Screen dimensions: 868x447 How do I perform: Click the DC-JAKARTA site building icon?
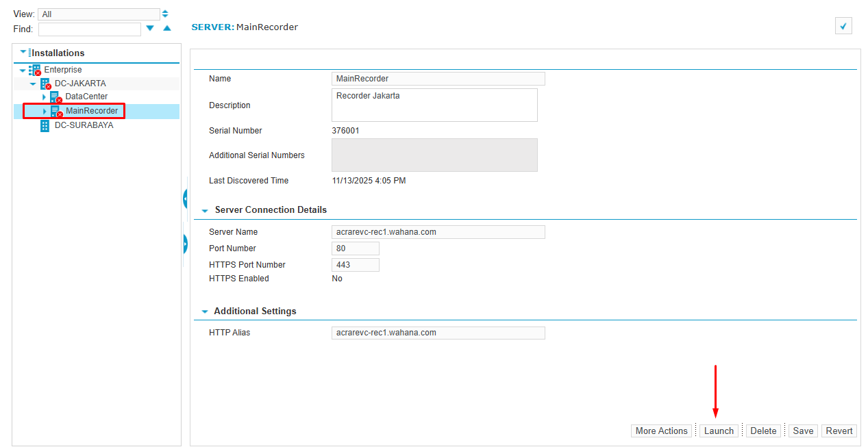45,84
